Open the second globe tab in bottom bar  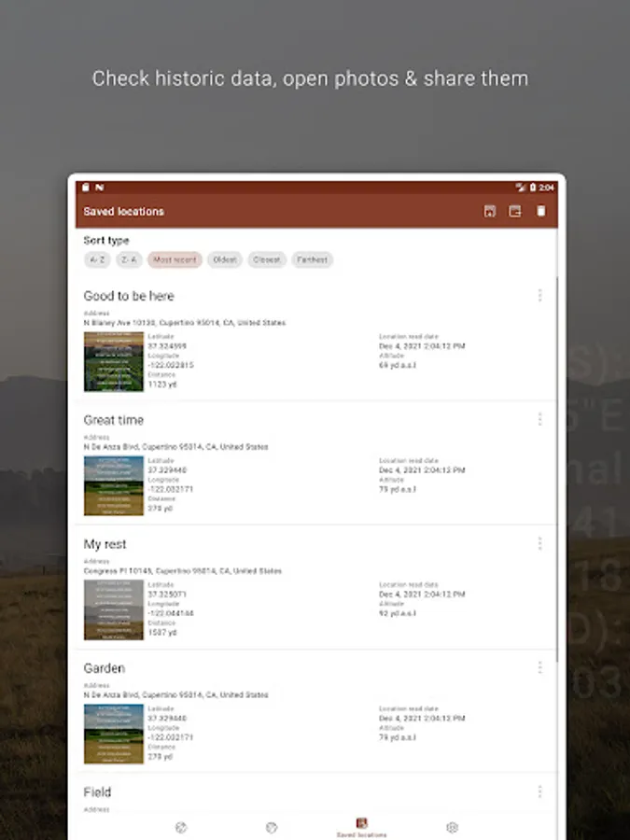[272, 828]
